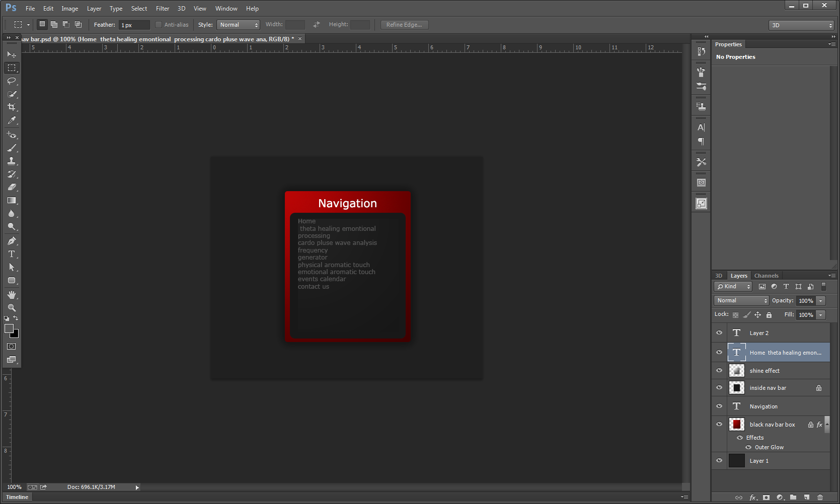Hide the Outer Glow effect
This screenshot has width=840, height=504.
pos(748,447)
